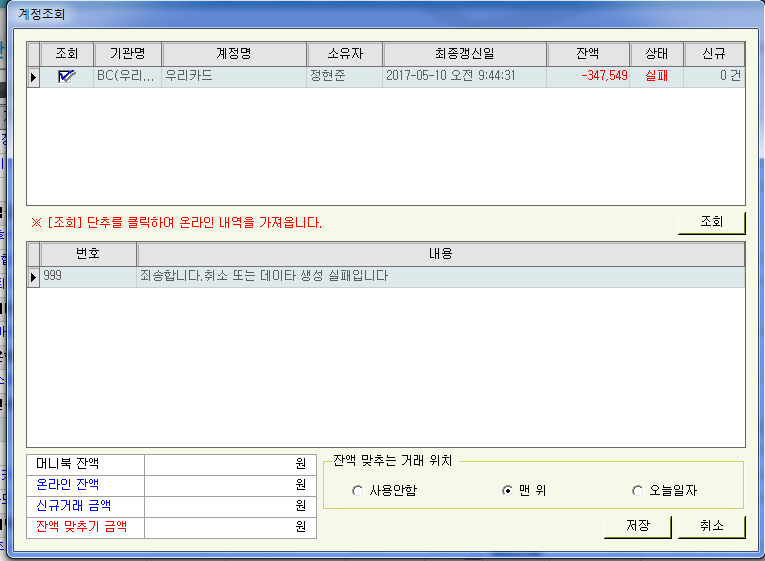Click the 계정명 column header
Image resolution: width=765 pixels, height=561 pixels.
tap(234, 54)
